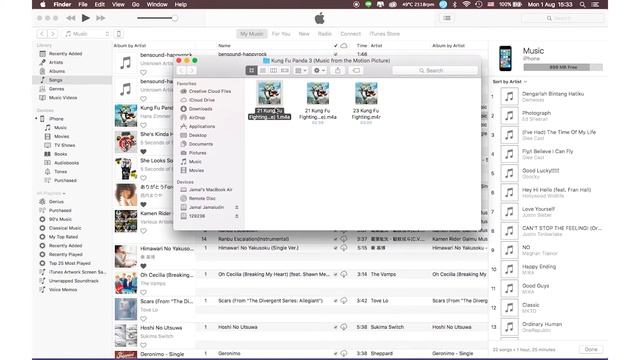Select the 23 Kung Fu Fighting.m4r file
Viewport: 640px width, 360px height.
click(x=366, y=101)
